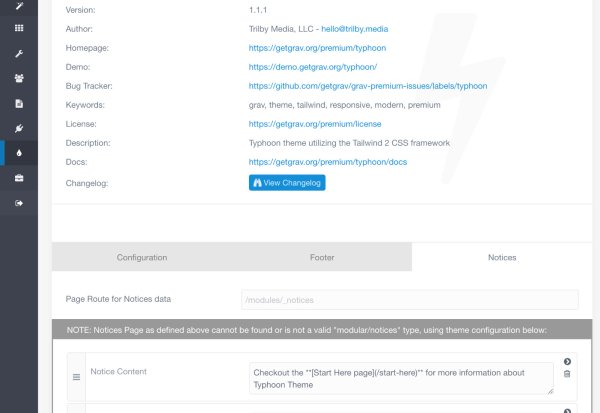Click the Notice Content label

pos(119,371)
